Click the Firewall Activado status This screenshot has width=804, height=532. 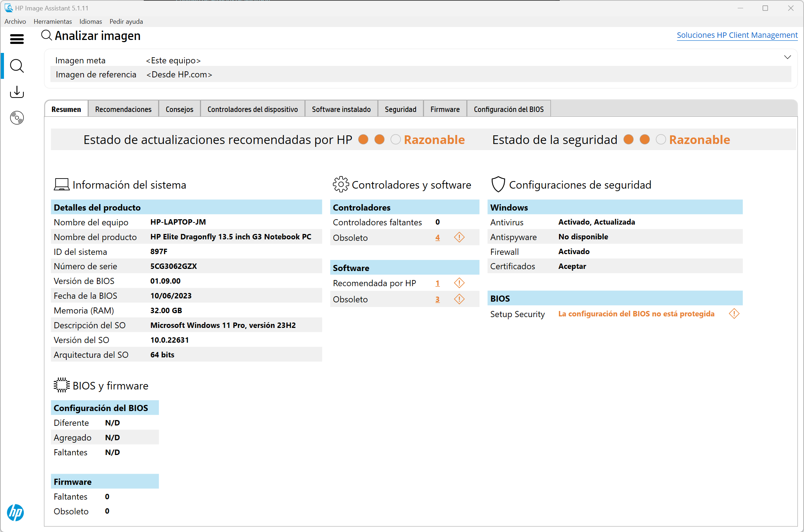pyautogui.click(x=574, y=251)
